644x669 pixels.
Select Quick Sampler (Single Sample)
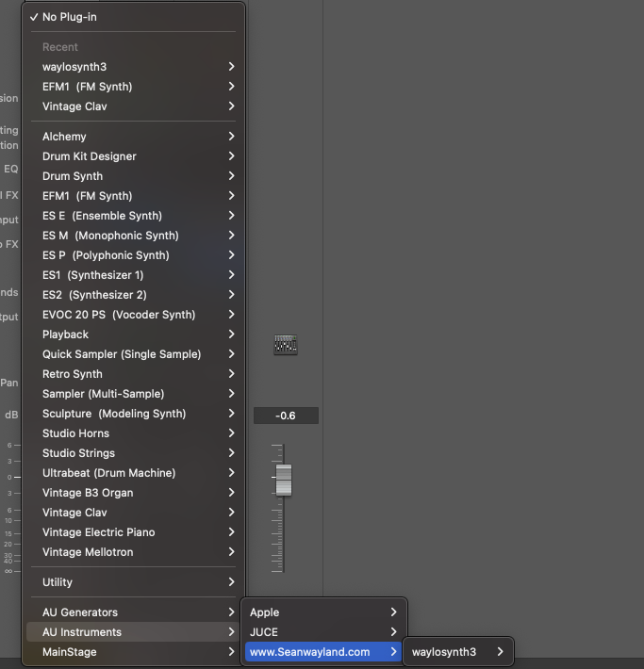133,354
